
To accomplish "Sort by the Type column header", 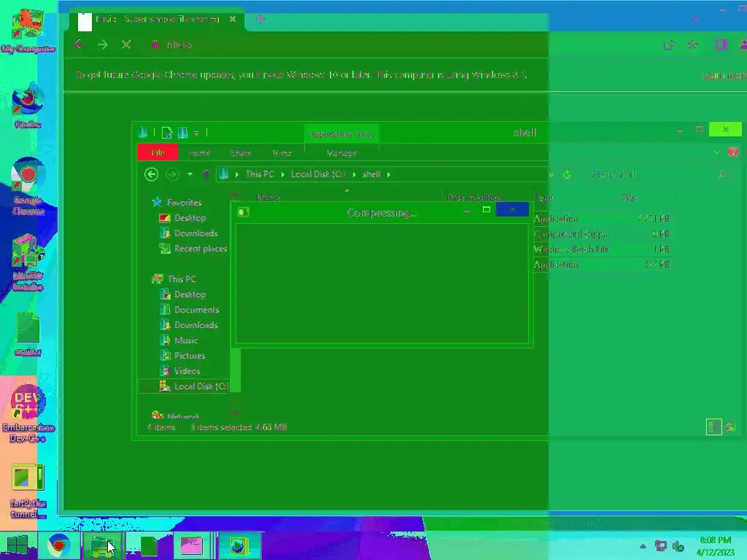I will click(544, 197).
